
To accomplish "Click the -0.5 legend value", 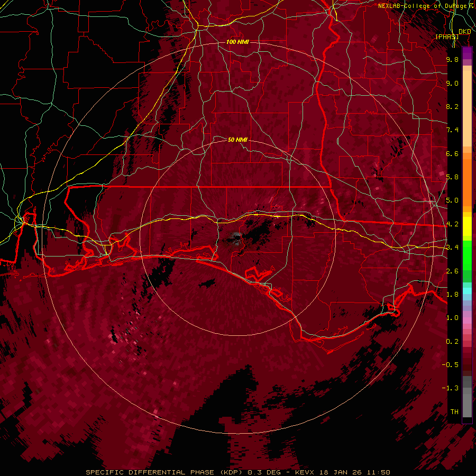I will click(450, 365).
